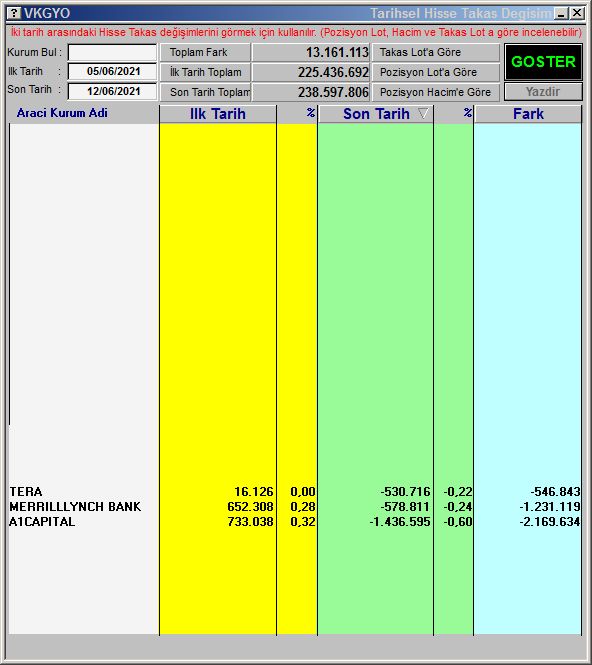Image resolution: width=592 pixels, height=665 pixels.
Task: Click the Ilk Tarih date field 05/06/2021
Action: click(x=112, y=71)
